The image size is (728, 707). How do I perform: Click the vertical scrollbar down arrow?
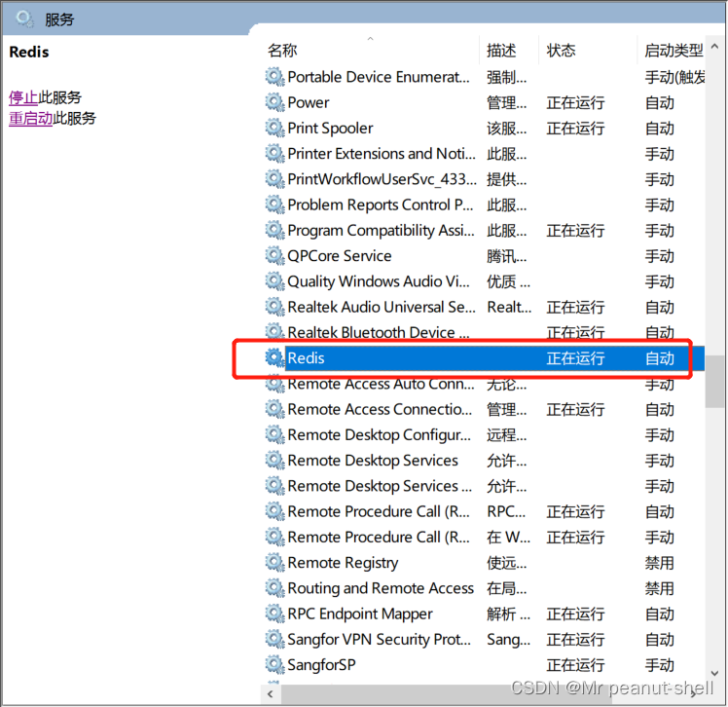[714, 673]
